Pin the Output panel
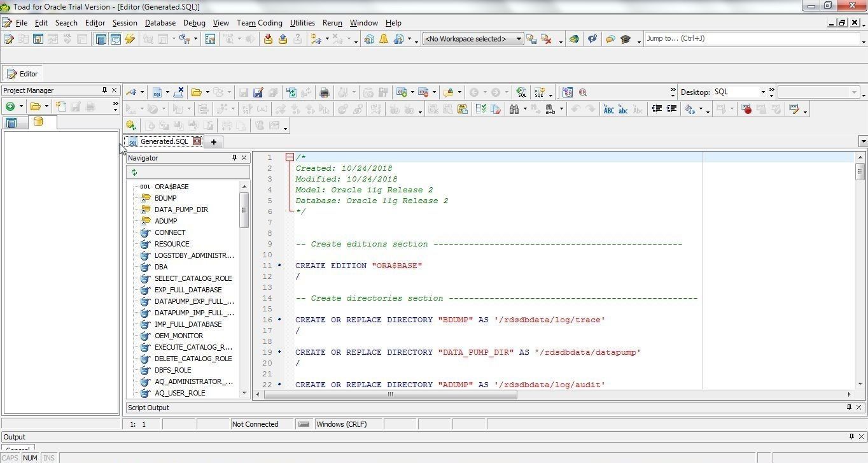868x463 pixels. click(851, 437)
